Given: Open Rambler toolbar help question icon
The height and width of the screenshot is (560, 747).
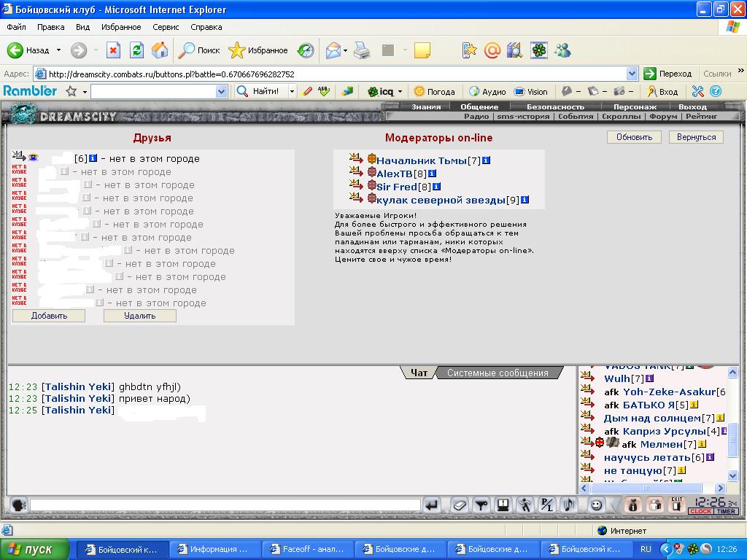Looking at the screenshot, I should coord(716,91).
